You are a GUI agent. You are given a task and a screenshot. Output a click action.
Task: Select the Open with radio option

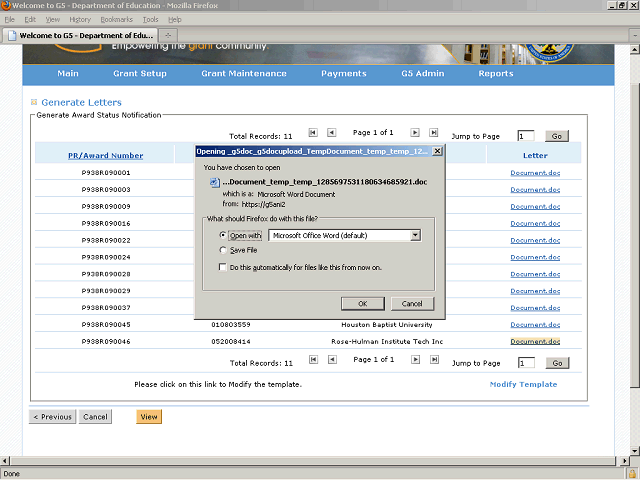coord(223,235)
